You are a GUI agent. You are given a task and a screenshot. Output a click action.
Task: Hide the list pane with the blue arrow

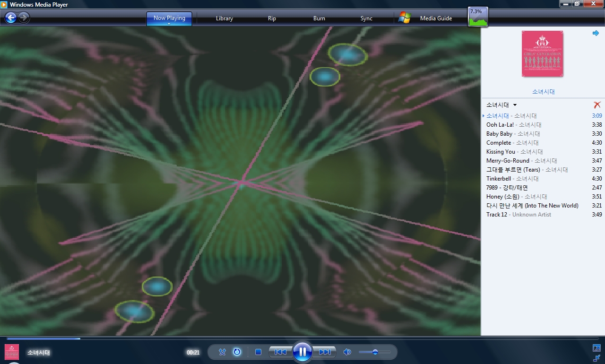(x=596, y=33)
